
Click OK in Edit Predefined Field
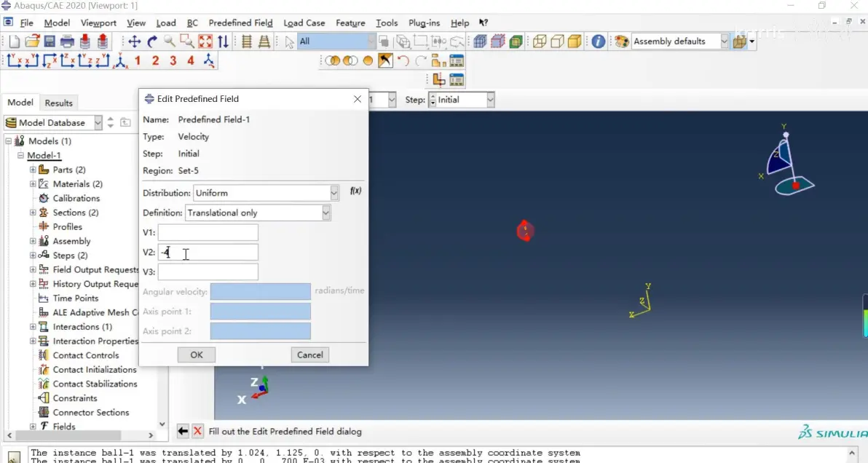pyautogui.click(x=197, y=355)
